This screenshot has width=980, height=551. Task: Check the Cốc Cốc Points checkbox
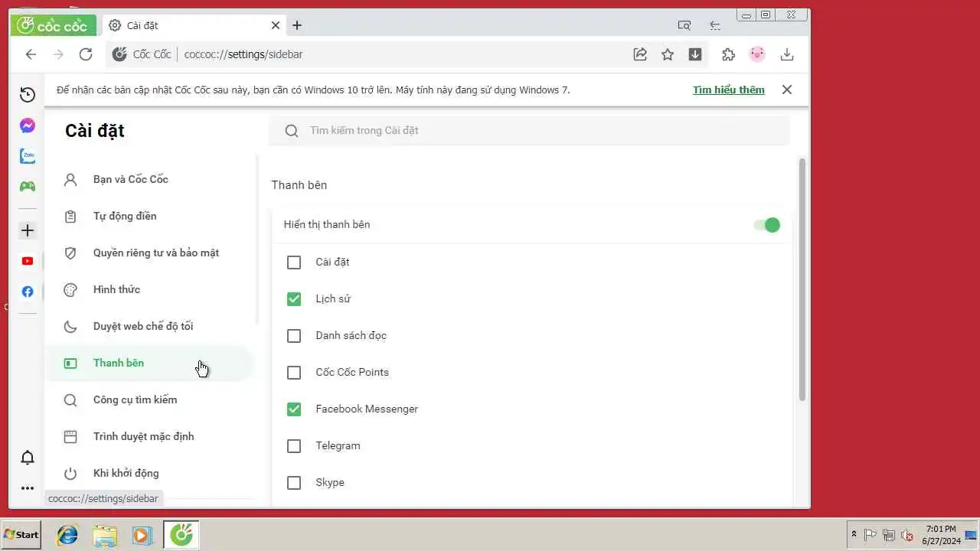[x=294, y=373]
